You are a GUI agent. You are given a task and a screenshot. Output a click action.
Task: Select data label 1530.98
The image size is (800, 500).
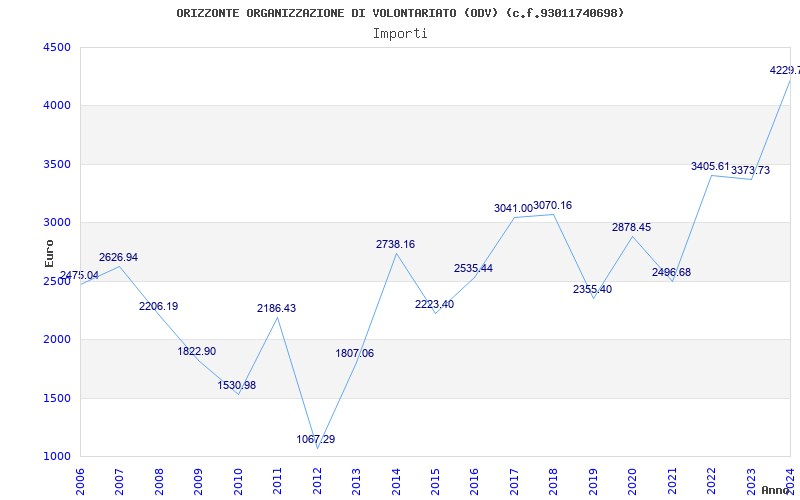pos(236,385)
